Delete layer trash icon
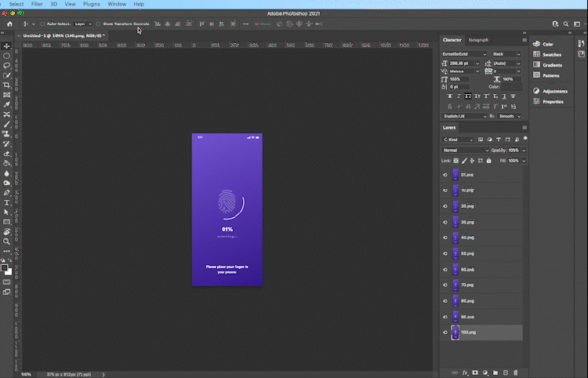The height and width of the screenshot is (378, 588). (x=516, y=373)
